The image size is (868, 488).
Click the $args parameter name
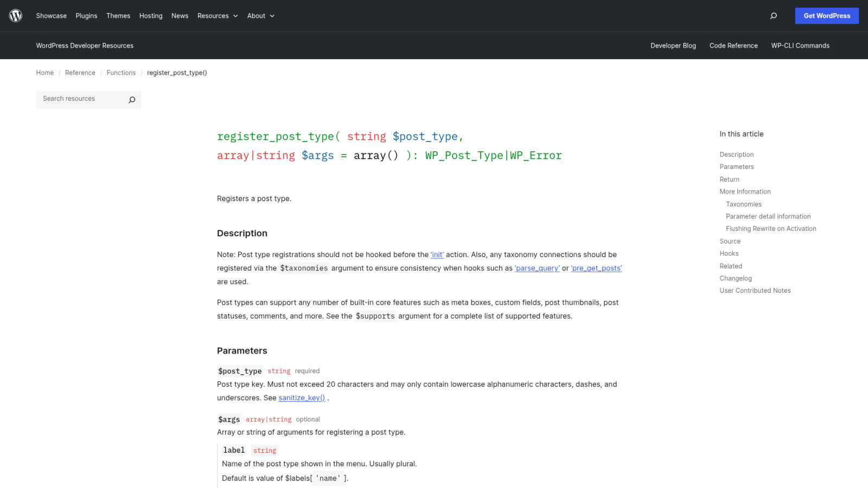click(x=229, y=419)
